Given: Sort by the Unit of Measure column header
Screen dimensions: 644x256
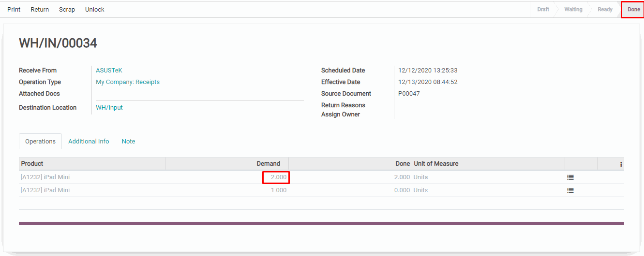Looking at the screenshot, I should tap(436, 164).
